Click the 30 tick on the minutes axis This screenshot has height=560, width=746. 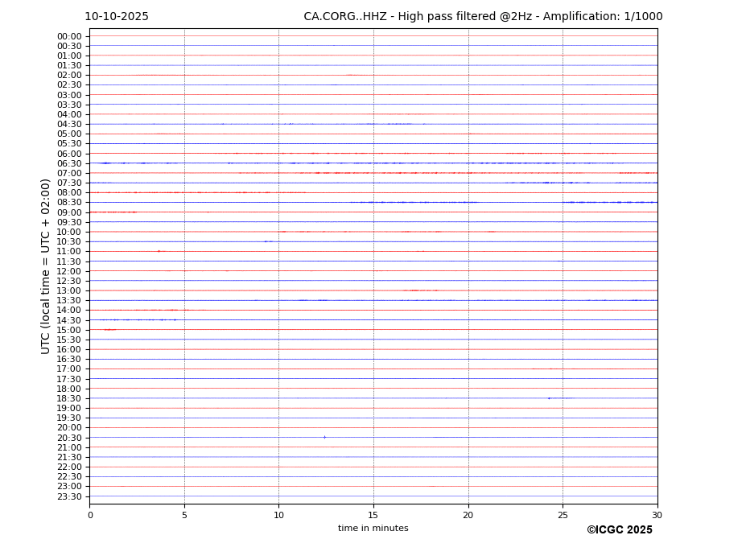tap(657, 515)
